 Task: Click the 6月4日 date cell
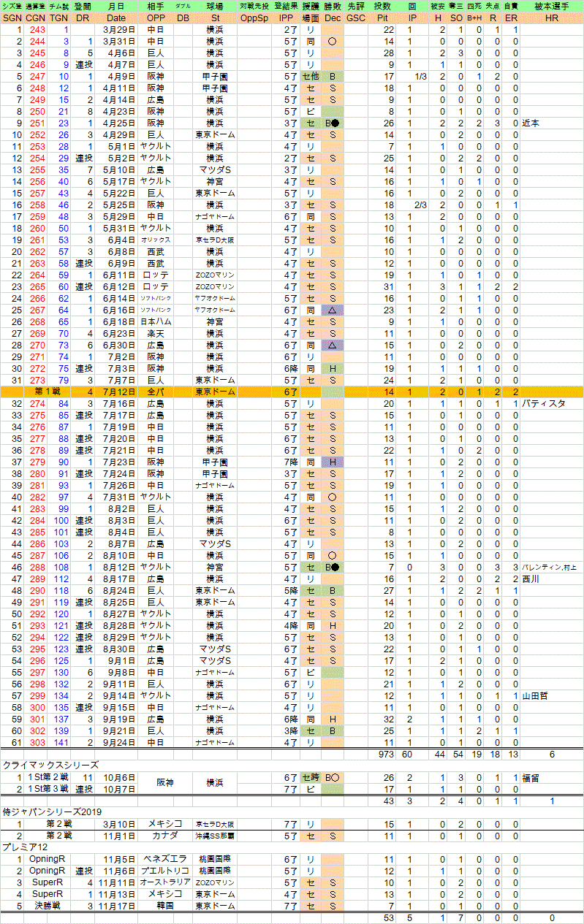(115, 240)
